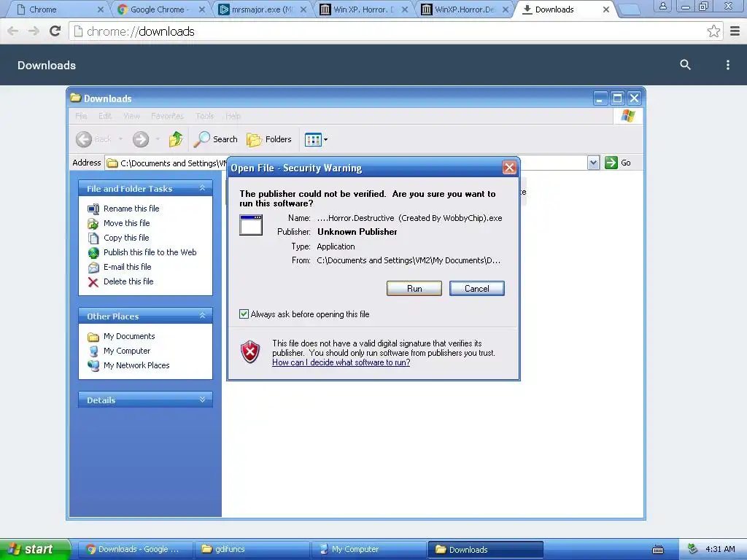The width and height of the screenshot is (747, 560).
Task: Switch to the Google Chrome tab
Action: [159, 9]
